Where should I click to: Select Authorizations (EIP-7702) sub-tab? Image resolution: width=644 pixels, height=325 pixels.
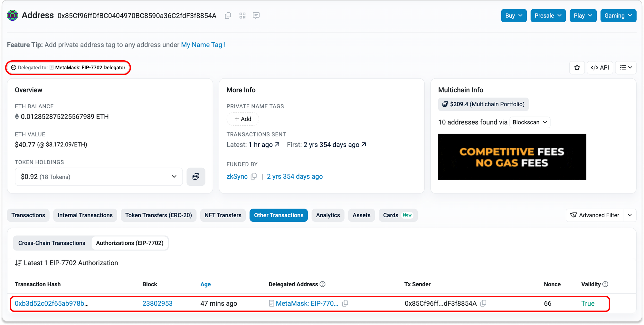(x=129, y=243)
